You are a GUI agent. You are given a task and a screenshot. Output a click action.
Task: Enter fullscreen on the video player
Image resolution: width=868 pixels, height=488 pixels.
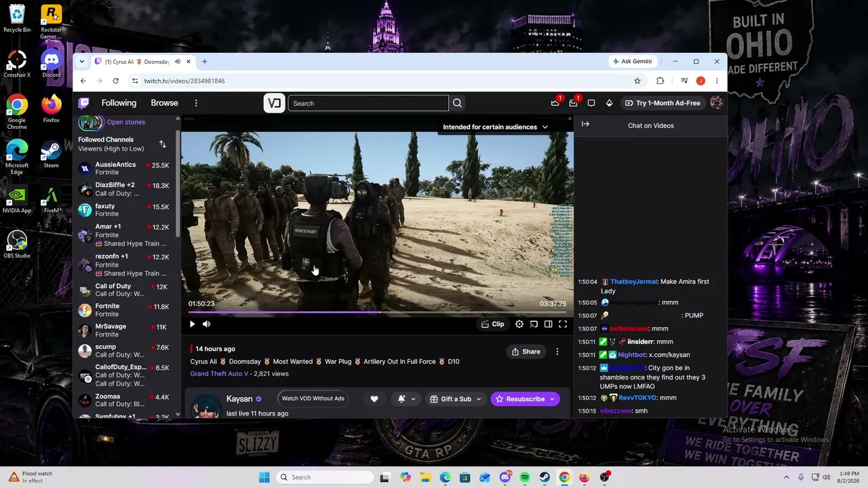(563, 324)
